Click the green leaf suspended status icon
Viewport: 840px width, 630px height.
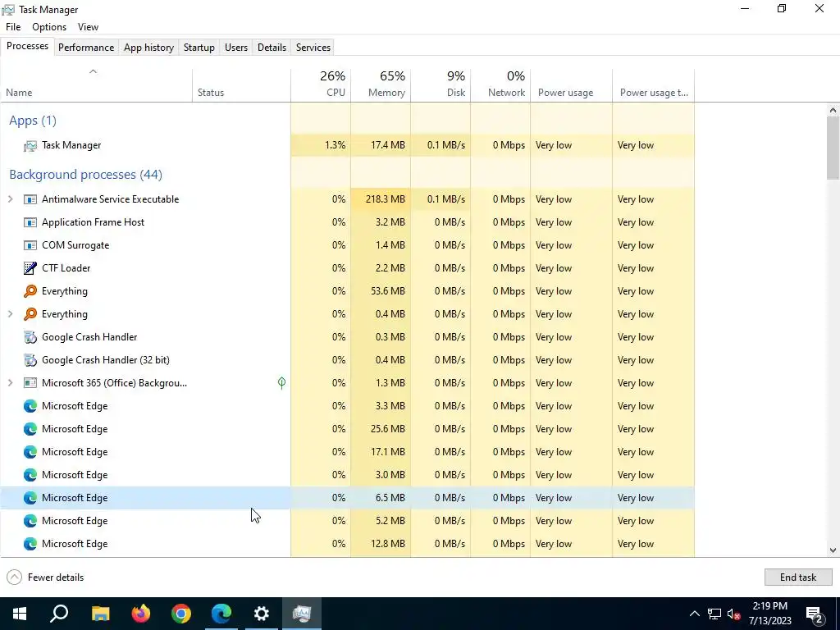[282, 382]
